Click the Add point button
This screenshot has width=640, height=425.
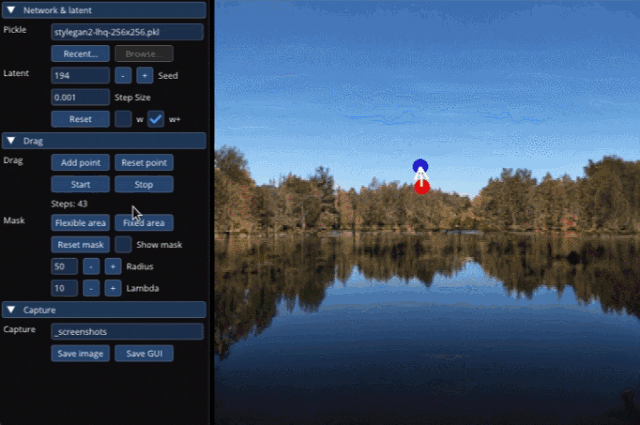point(80,162)
